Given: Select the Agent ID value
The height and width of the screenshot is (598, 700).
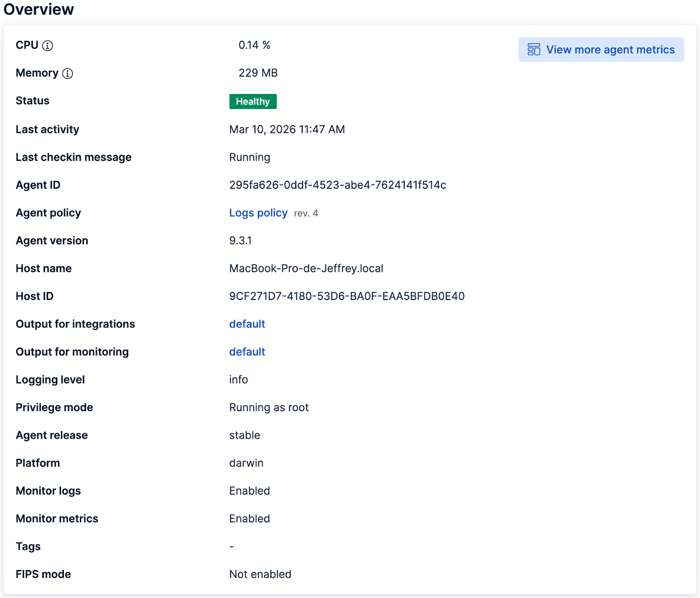Looking at the screenshot, I should (338, 185).
